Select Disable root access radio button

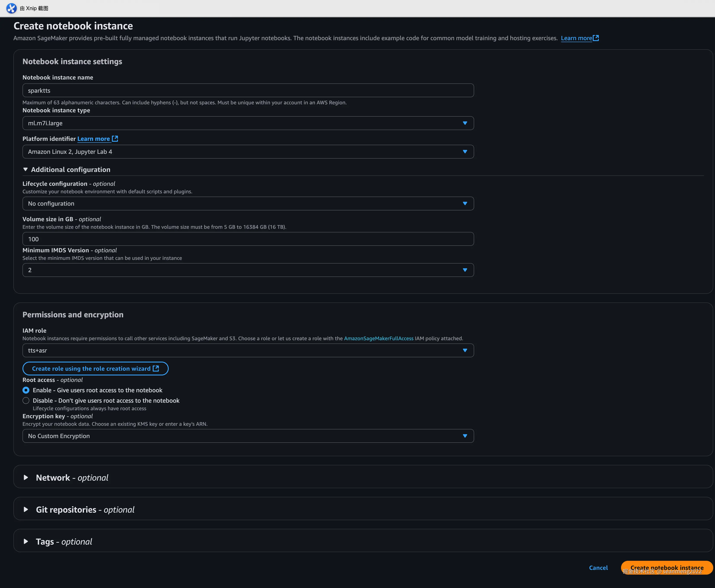(x=26, y=400)
